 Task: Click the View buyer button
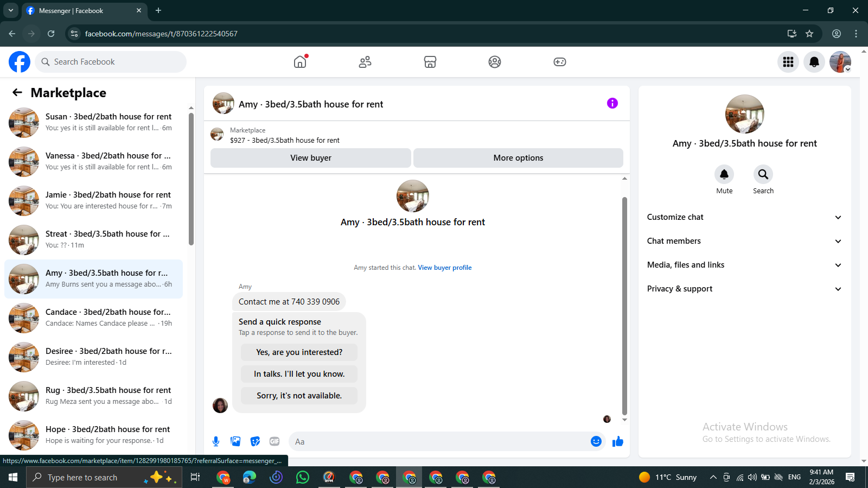(311, 158)
